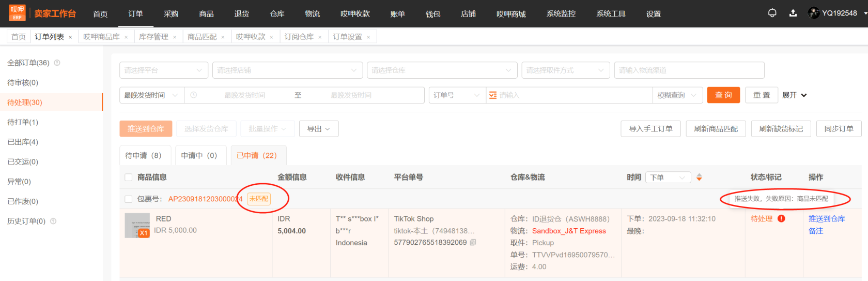The height and width of the screenshot is (281, 868).
Task: Click the copy icon after order number 577902765518392069
Action: (x=473, y=242)
